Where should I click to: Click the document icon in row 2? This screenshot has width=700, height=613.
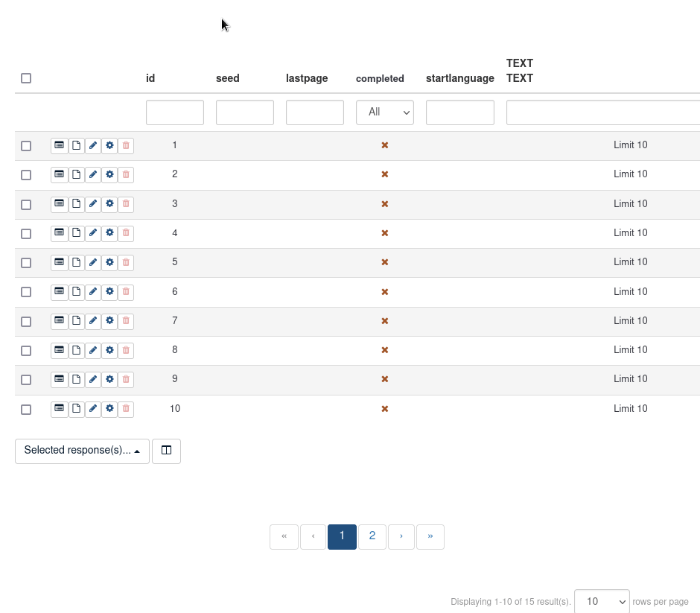click(76, 174)
